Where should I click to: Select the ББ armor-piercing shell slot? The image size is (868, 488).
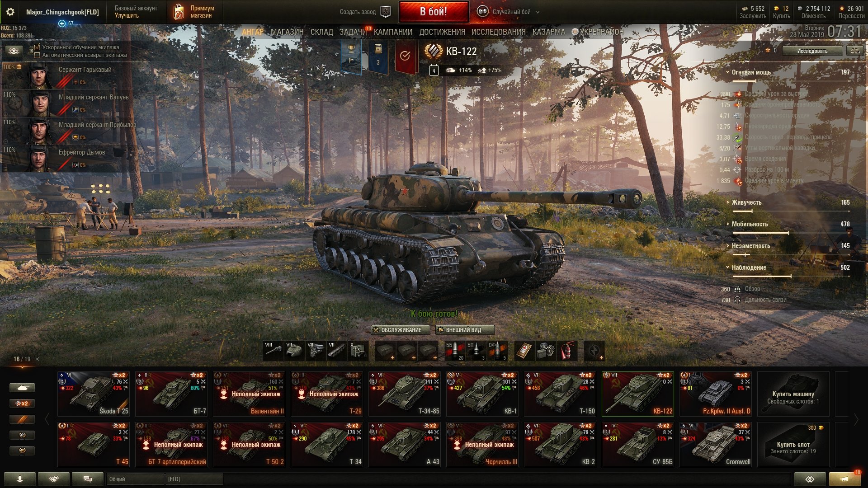[455, 351]
